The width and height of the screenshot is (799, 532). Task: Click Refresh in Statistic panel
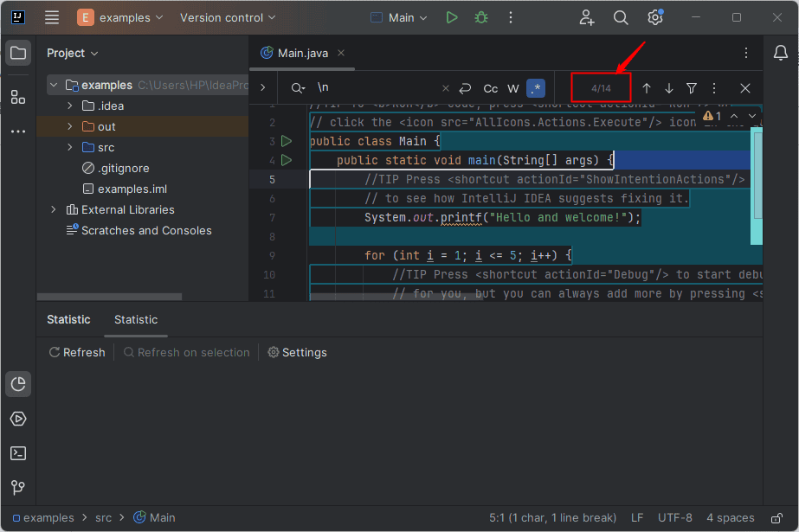pyautogui.click(x=77, y=352)
